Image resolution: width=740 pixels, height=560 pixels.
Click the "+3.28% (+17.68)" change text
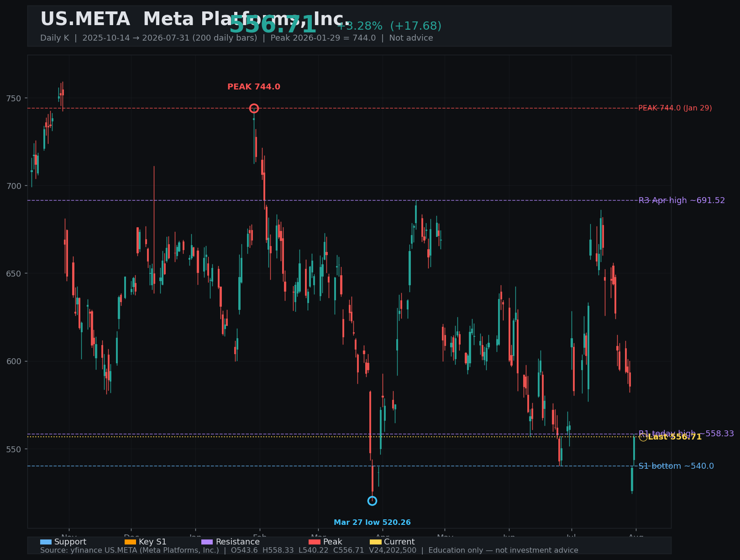[x=389, y=26]
